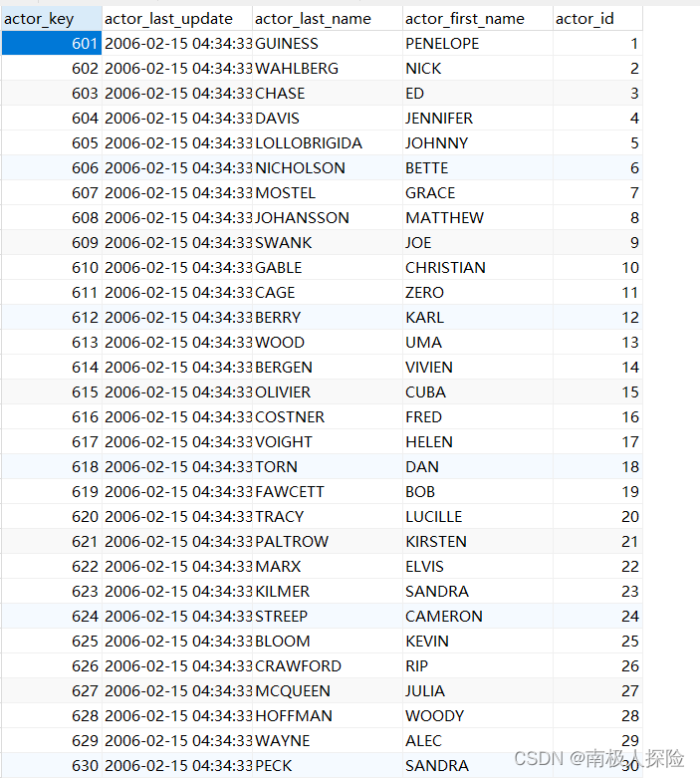Click last name WAYNE
This screenshot has height=778, width=700.
tap(282, 740)
